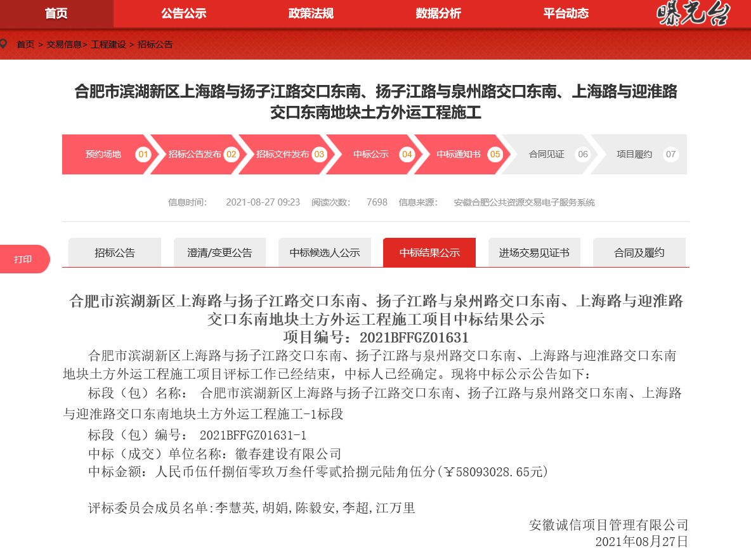Image resolution: width=751 pixels, height=560 pixels.
Task: Switch to the 澄清/变更公告 tab
Action: coord(220,252)
